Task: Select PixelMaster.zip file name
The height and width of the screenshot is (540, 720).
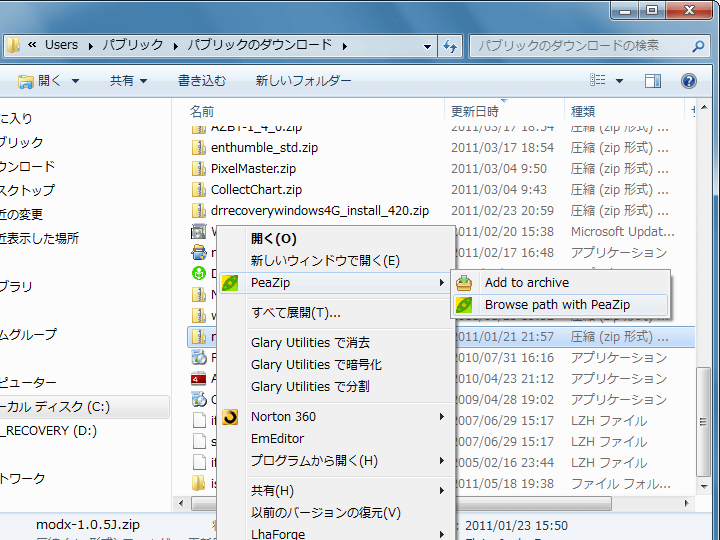Action: [253, 169]
